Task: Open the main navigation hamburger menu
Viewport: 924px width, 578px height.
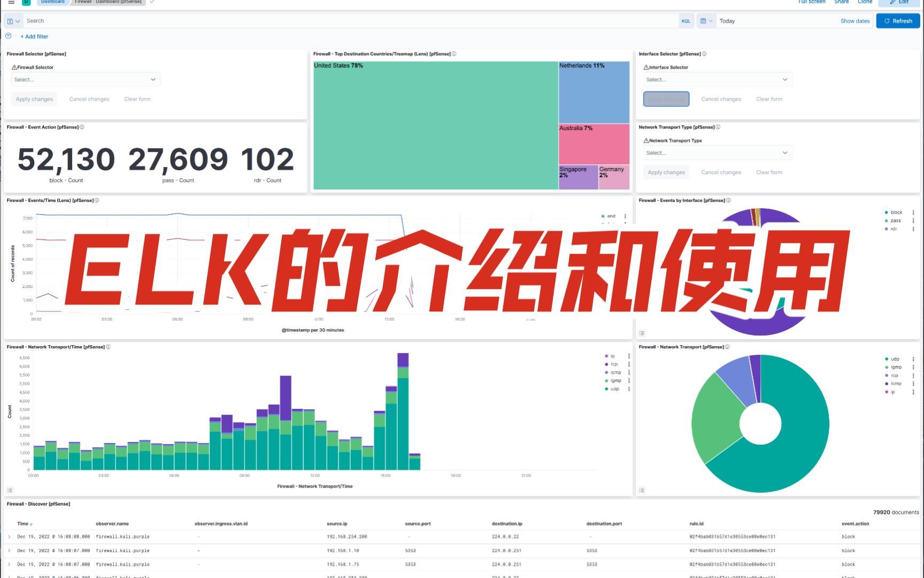Action: (11, 2)
